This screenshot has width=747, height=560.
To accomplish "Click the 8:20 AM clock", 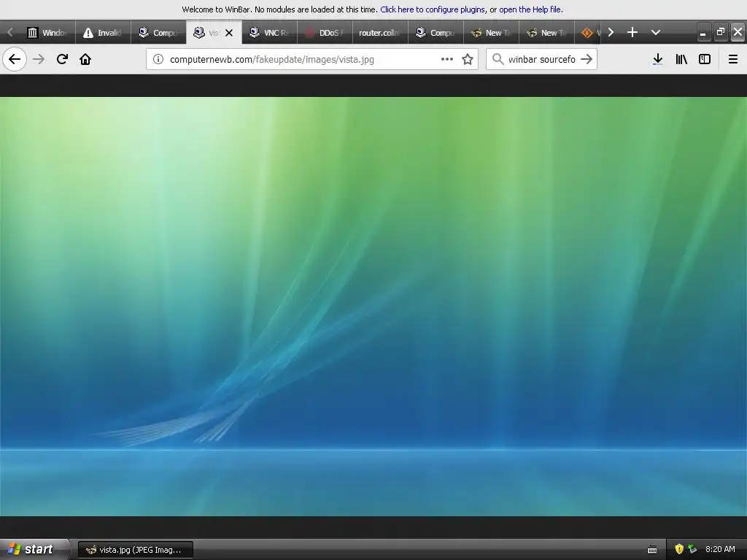I will [720, 549].
